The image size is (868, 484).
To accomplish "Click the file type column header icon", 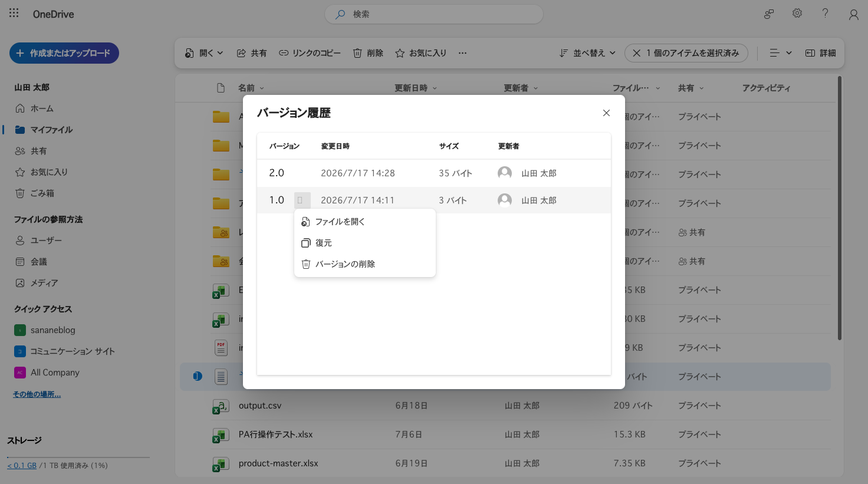I will click(x=221, y=88).
